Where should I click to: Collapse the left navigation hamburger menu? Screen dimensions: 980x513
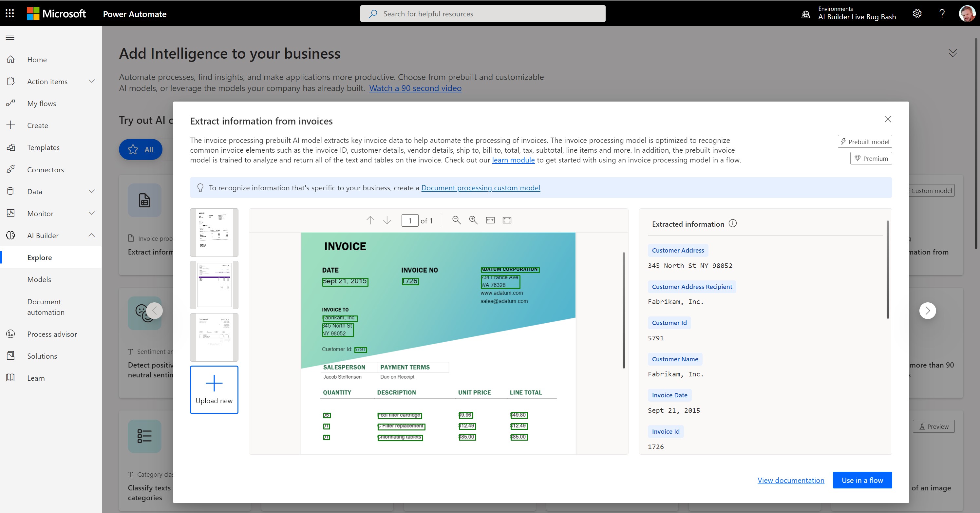point(10,37)
